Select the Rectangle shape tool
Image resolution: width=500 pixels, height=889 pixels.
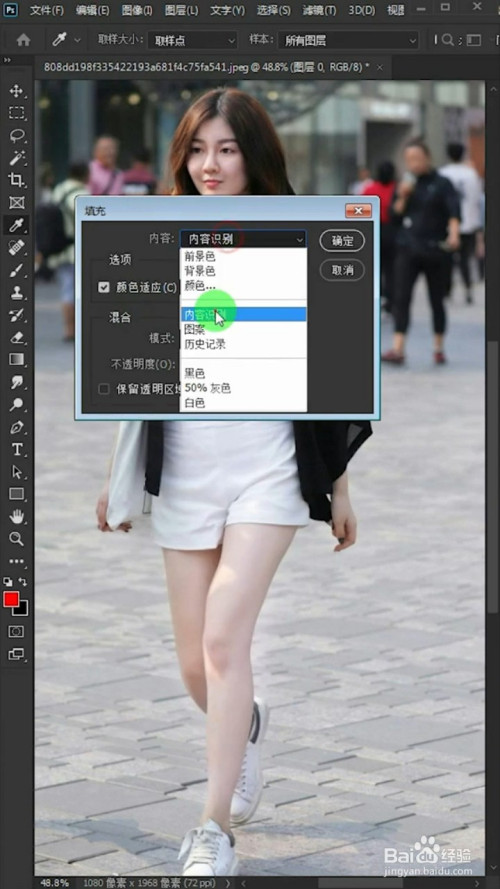pos(16,494)
